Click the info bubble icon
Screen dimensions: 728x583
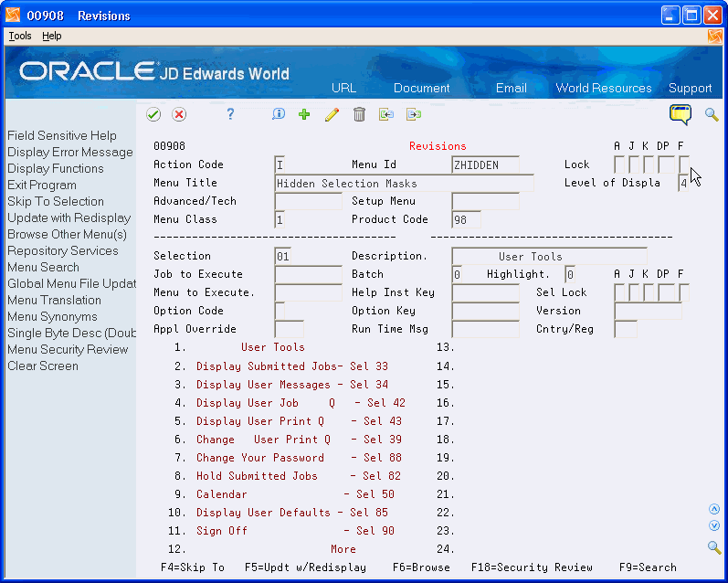point(278,114)
